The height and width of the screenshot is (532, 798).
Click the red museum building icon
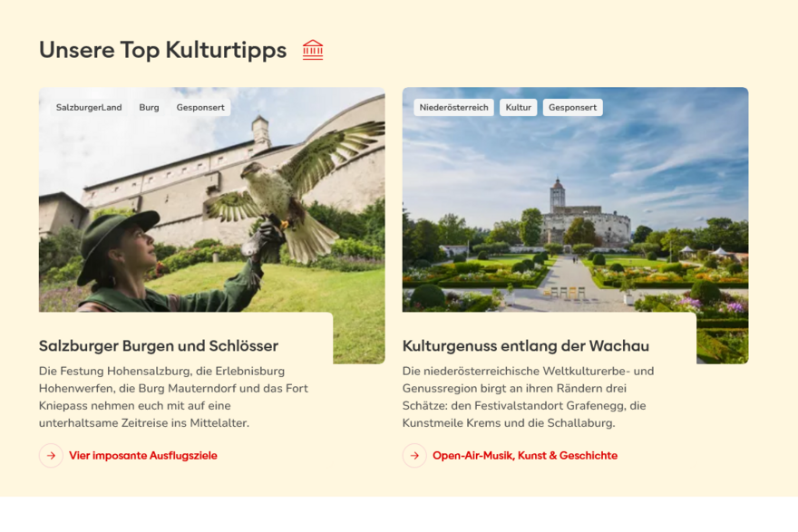point(313,50)
